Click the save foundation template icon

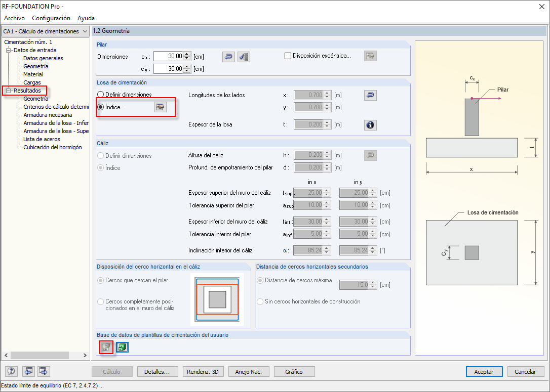tap(105, 347)
